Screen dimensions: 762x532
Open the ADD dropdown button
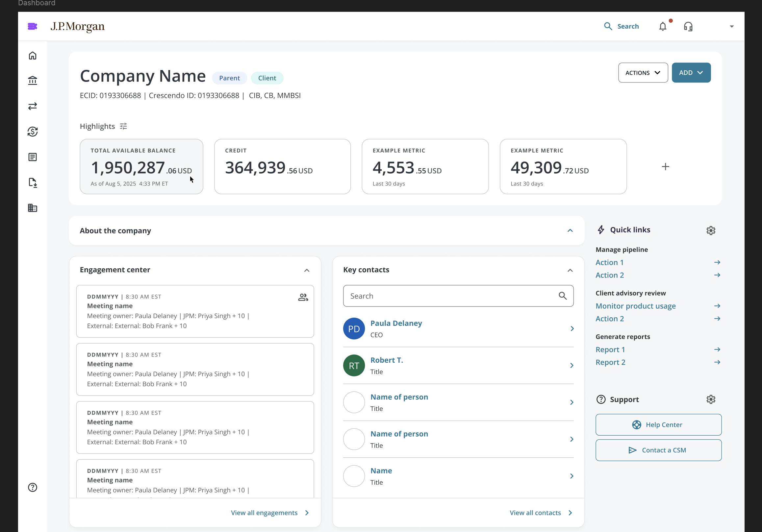pos(691,73)
